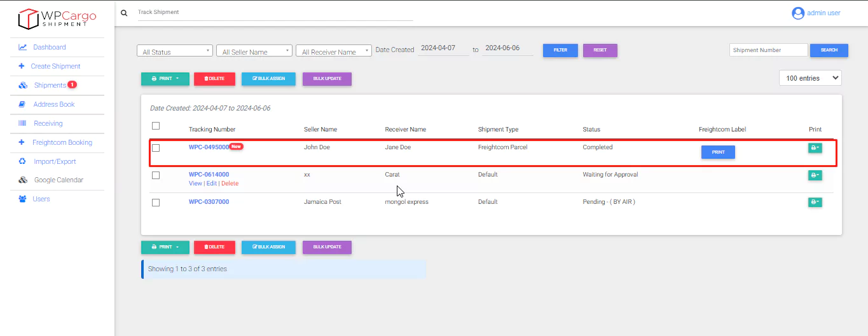Click the top BULK UPDATE button
This screenshot has height=336, width=868.
(x=327, y=79)
